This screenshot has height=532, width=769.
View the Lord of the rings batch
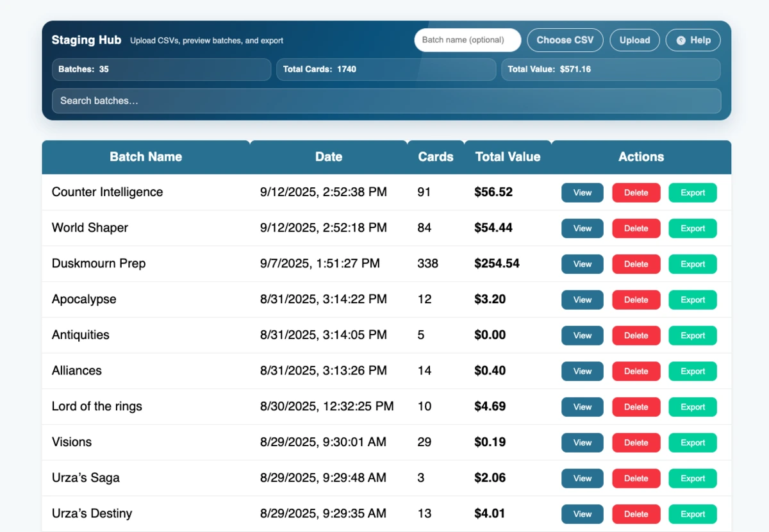pos(582,406)
